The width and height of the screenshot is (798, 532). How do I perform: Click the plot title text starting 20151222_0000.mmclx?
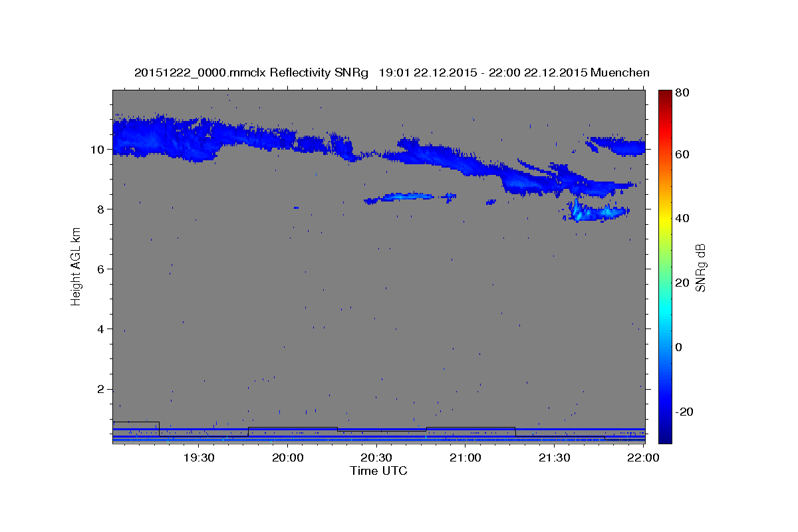(392, 72)
